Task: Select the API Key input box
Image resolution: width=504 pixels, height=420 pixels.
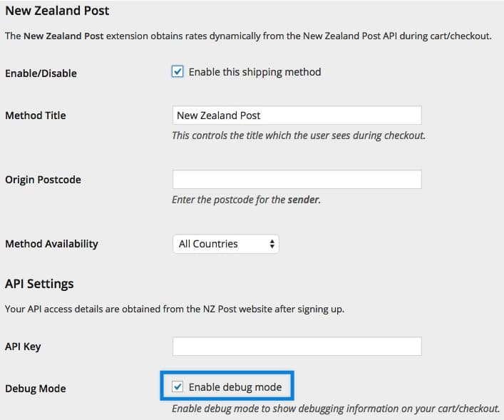Action: click(x=297, y=347)
